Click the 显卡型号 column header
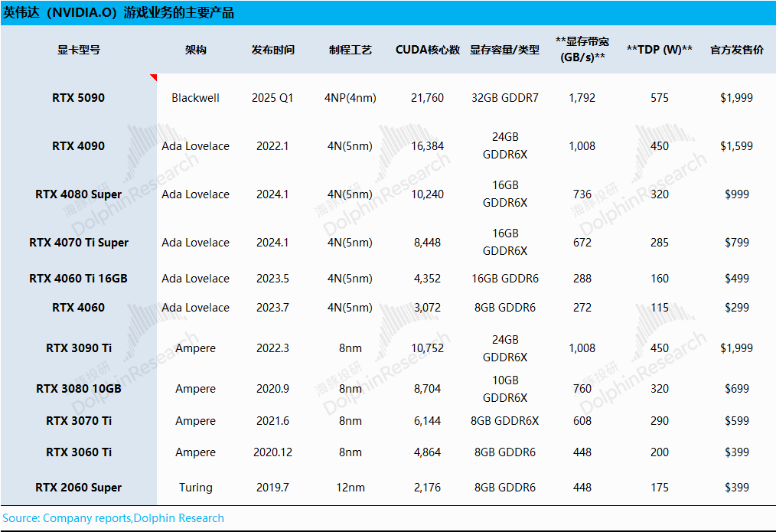 click(x=79, y=50)
